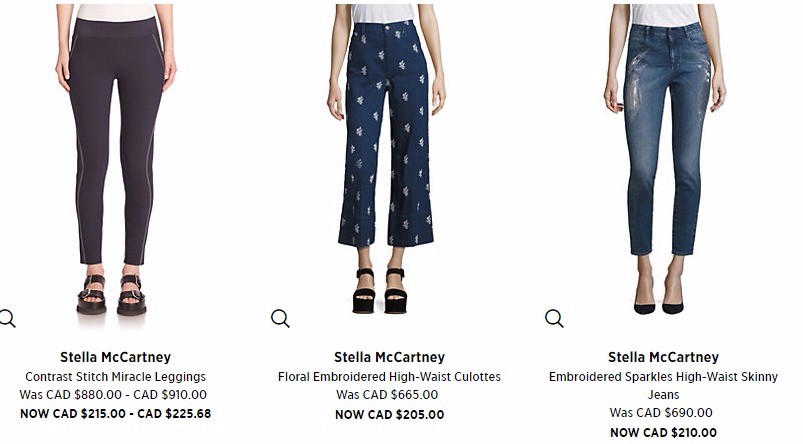Click zoom magnifier below the skinny jeans photo

tap(554, 319)
